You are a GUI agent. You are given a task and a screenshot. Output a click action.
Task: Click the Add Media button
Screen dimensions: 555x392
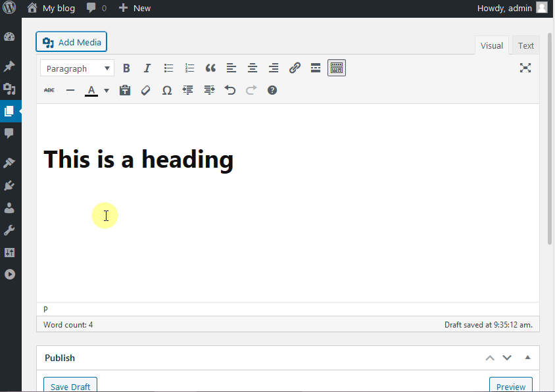coord(71,41)
